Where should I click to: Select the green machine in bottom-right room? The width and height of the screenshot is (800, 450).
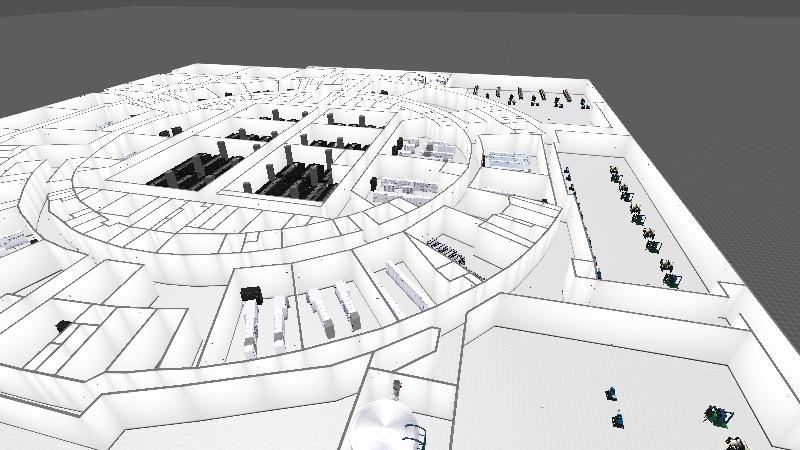716,415
